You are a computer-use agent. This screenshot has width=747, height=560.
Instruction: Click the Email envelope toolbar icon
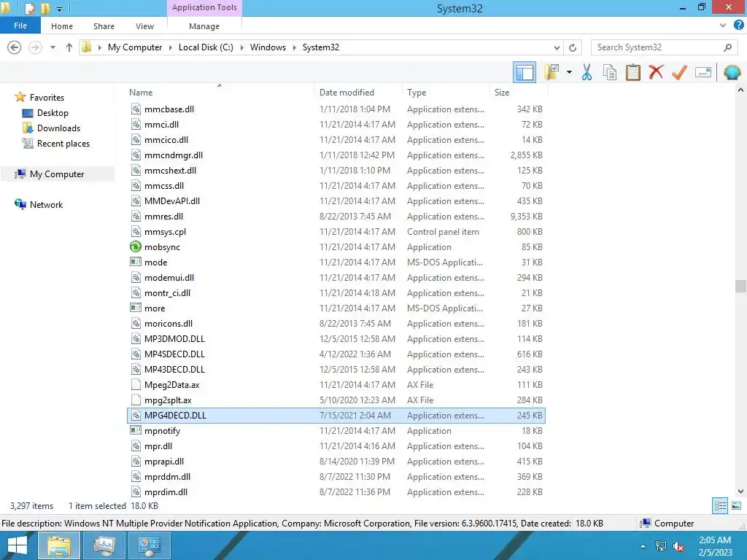[x=703, y=72]
